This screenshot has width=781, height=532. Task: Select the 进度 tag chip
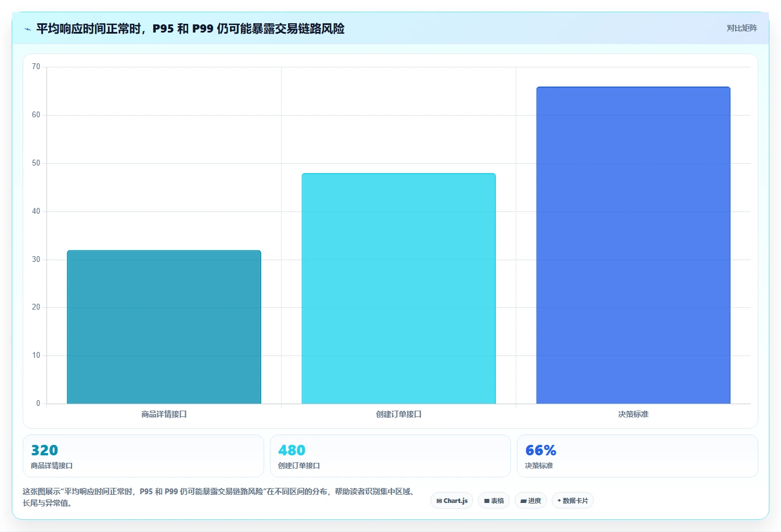coord(531,501)
